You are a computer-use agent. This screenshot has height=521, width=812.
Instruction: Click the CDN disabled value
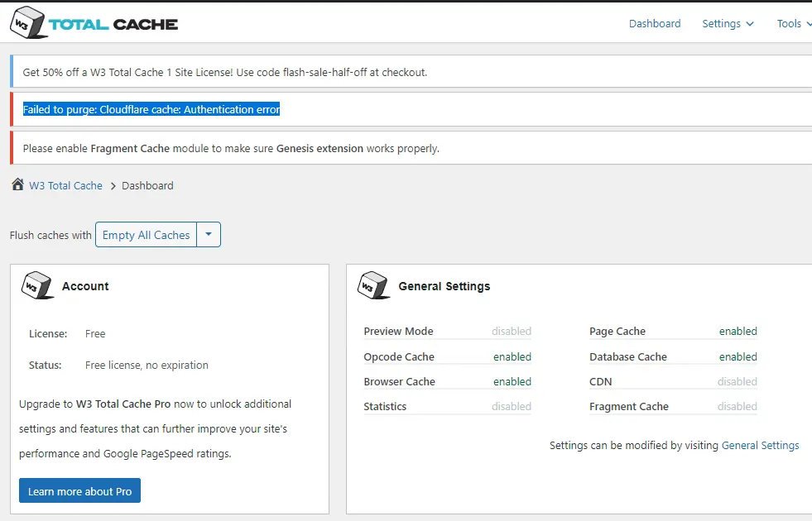(738, 382)
